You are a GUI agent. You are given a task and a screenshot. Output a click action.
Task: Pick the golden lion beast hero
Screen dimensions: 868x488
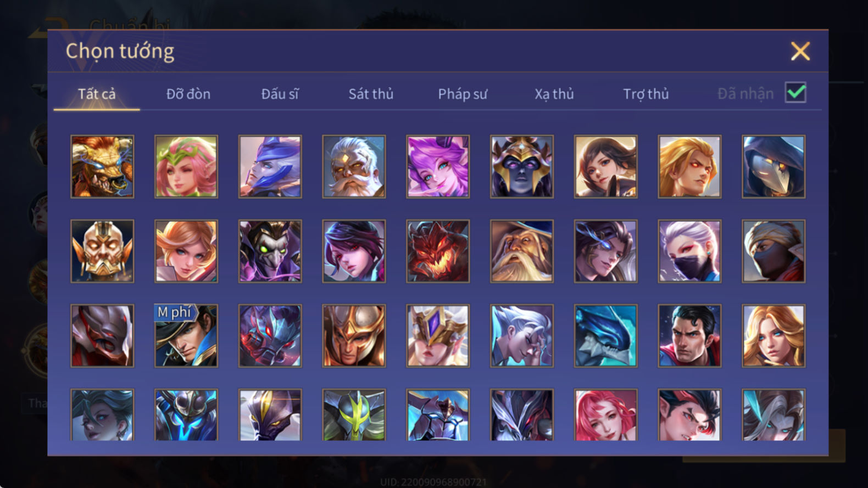(102, 167)
